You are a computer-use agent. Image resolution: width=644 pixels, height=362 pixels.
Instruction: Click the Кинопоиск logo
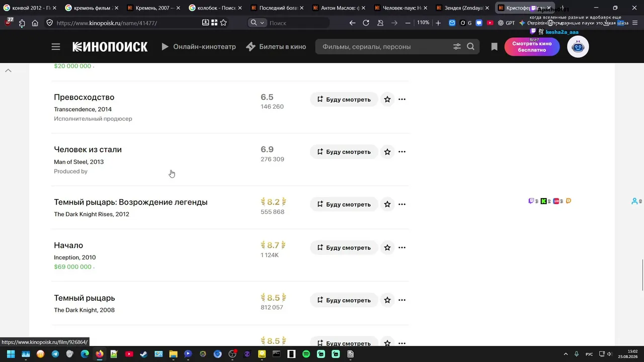click(110, 47)
